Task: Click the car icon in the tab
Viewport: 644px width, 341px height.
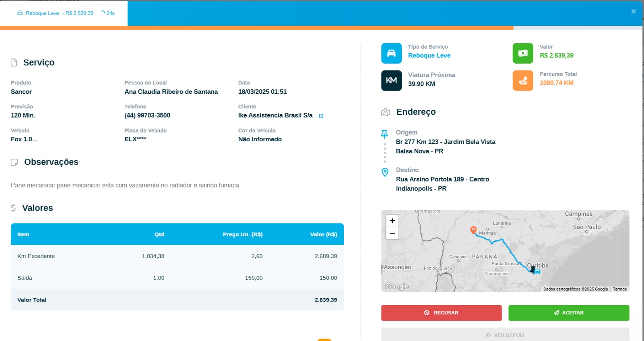Action: tap(20, 13)
